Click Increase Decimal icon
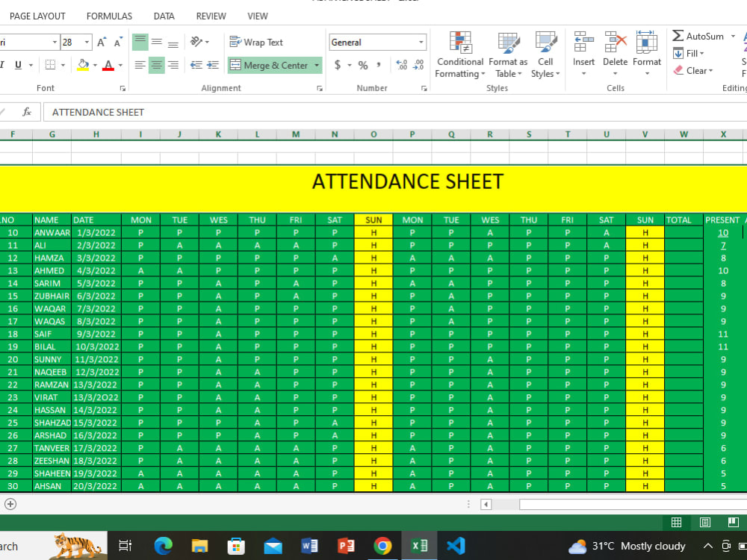747x560 pixels. (x=401, y=65)
